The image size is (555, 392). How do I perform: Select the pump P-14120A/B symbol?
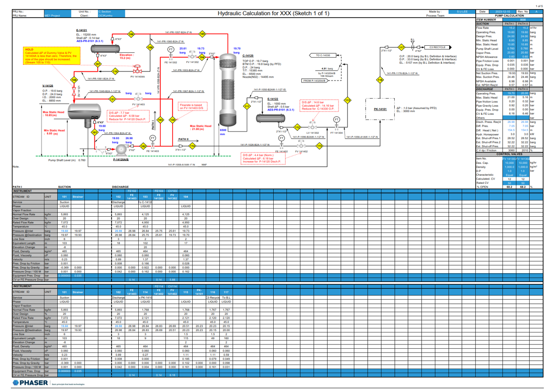point(121,150)
